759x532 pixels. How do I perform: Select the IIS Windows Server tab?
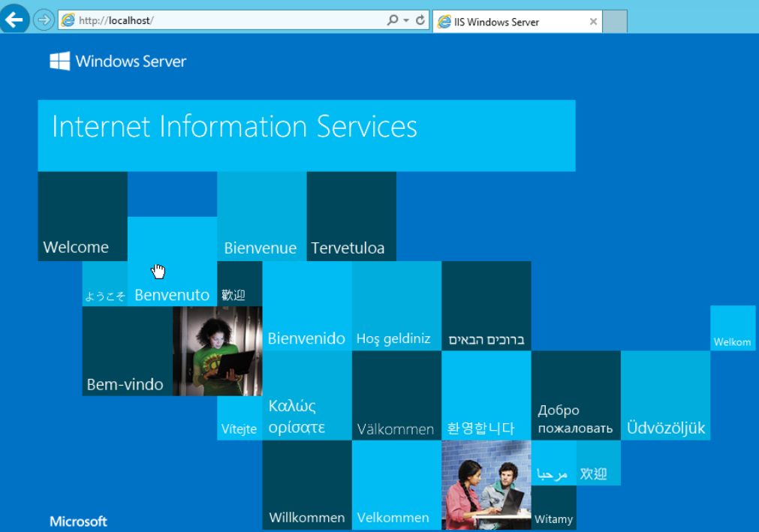click(517, 22)
